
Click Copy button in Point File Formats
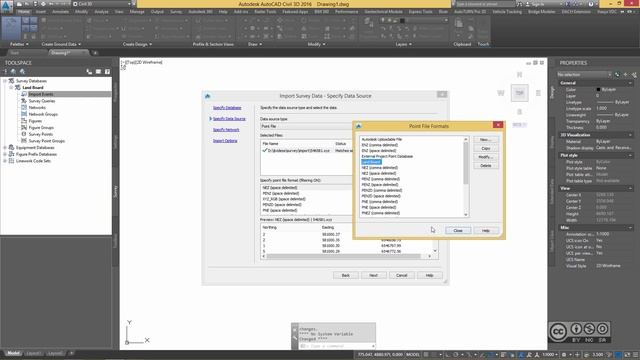[486, 148]
